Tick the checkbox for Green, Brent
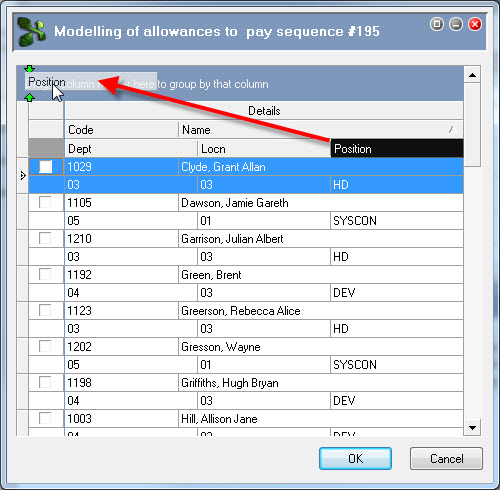The image size is (500, 490). pyautogui.click(x=45, y=274)
